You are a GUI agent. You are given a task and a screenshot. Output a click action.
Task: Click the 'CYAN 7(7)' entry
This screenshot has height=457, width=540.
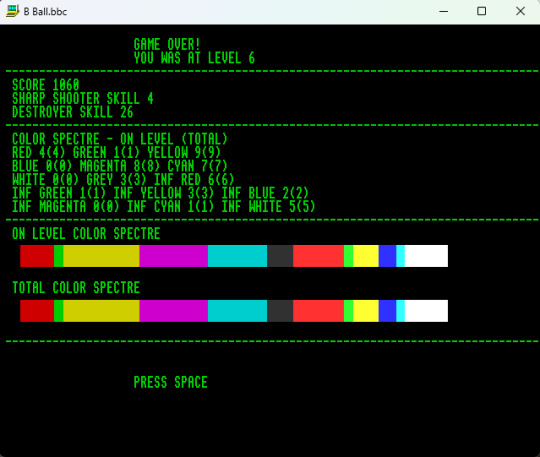(x=197, y=166)
